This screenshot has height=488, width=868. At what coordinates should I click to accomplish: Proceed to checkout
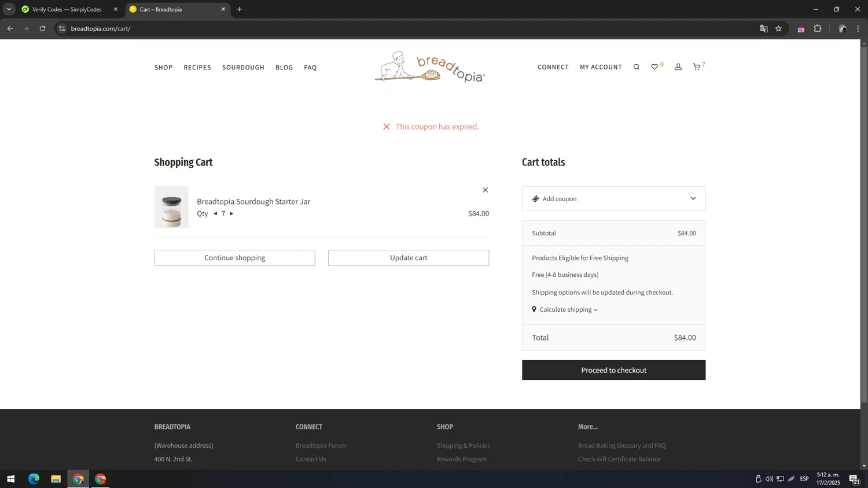(613, 370)
